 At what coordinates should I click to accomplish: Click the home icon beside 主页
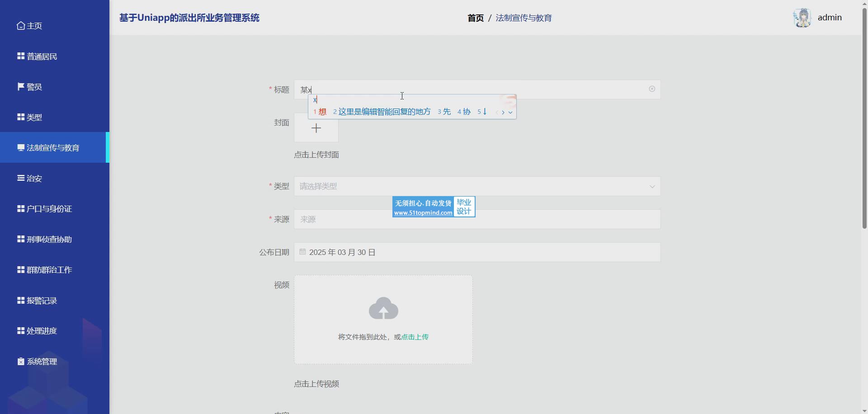(x=21, y=26)
